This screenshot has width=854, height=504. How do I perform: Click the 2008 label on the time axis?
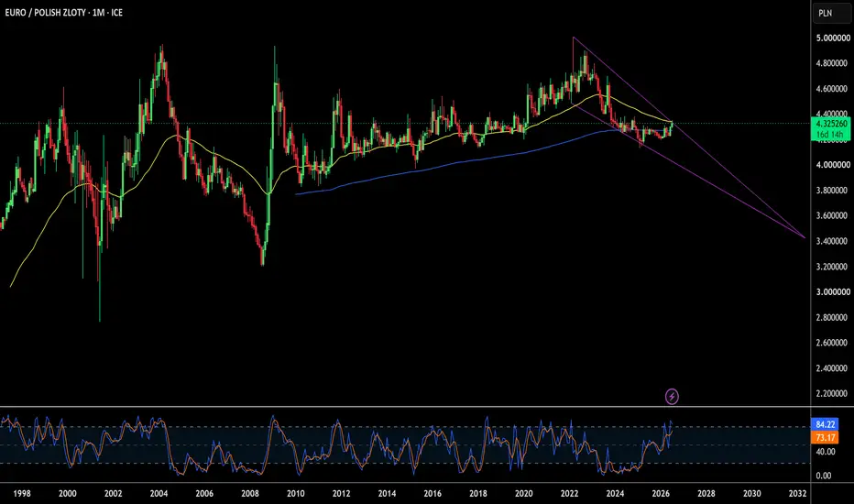point(250,494)
